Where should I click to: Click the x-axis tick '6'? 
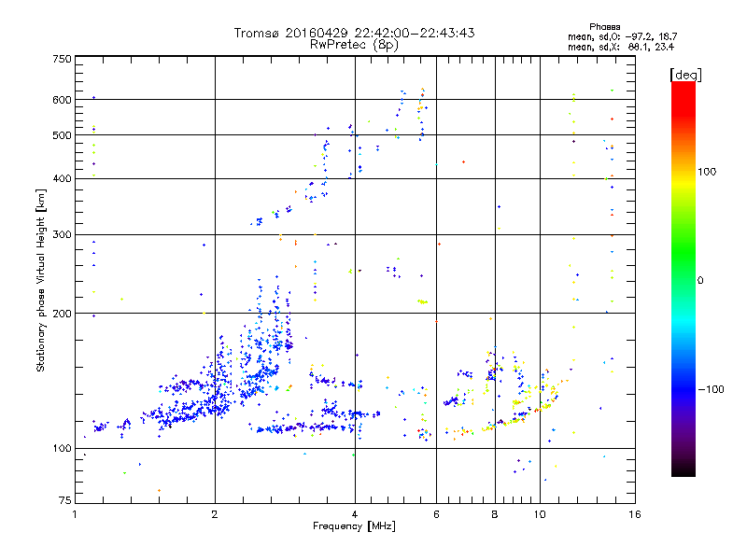point(436,514)
